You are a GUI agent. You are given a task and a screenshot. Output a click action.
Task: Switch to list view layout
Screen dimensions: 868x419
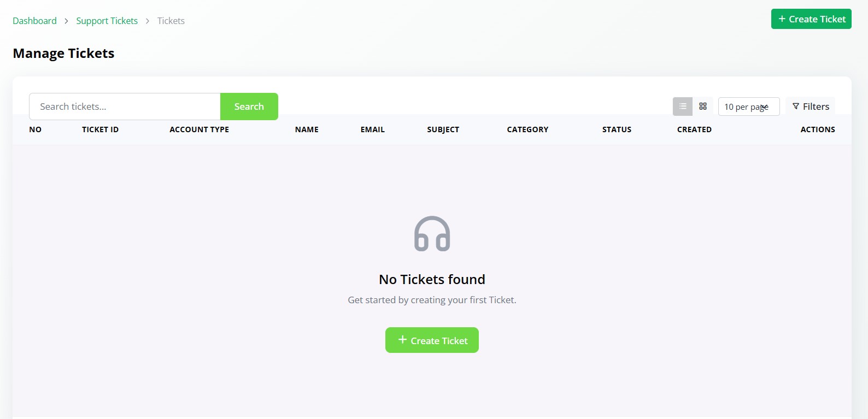(683, 107)
